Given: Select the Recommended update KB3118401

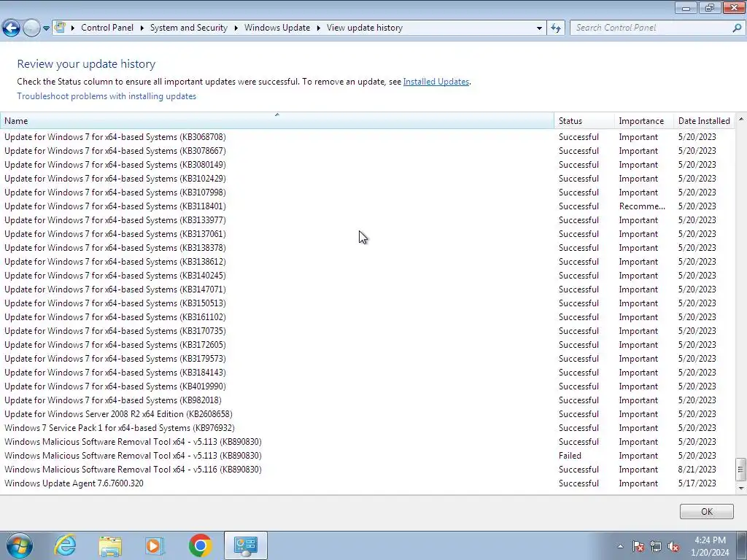Looking at the screenshot, I should click(x=368, y=206).
